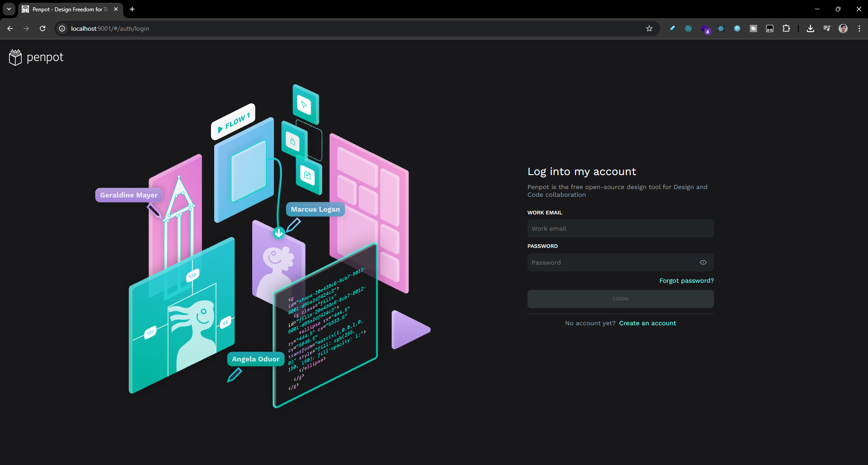Click the Create an account link
Viewport: 868px width, 465px height.
point(647,323)
